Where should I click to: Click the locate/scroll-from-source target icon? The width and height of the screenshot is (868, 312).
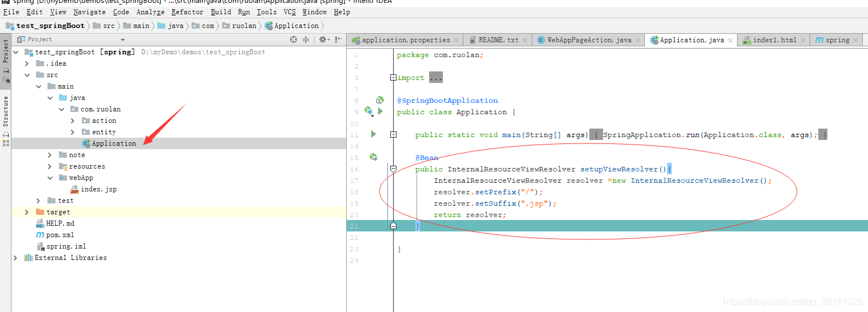tap(294, 39)
